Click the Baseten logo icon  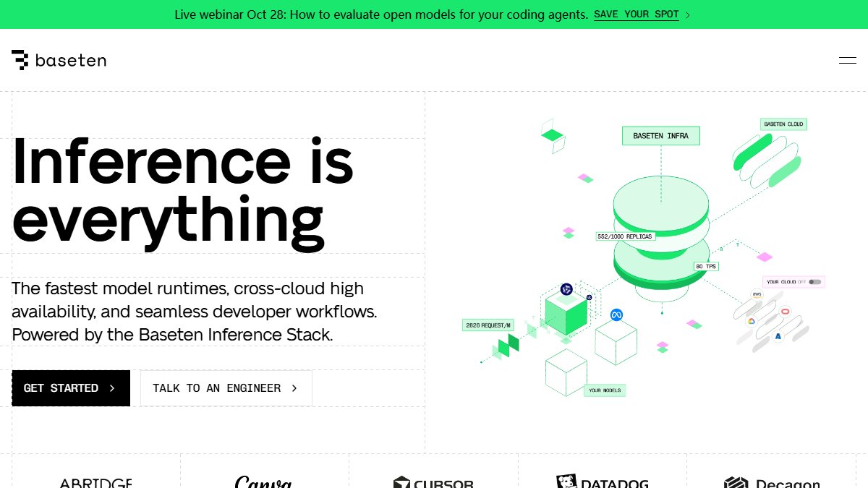coord(20,60)
